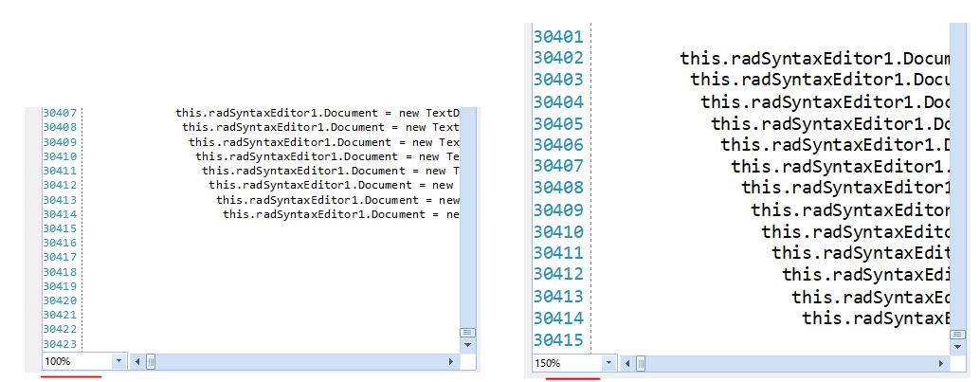Click line number 30418 in the 100% editor
This screenshot has width=980, height=382.
pos(60,272)
